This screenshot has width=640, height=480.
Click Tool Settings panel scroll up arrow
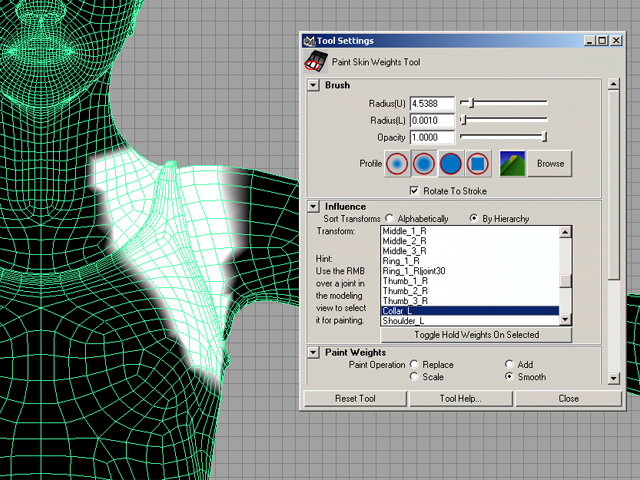613,84
